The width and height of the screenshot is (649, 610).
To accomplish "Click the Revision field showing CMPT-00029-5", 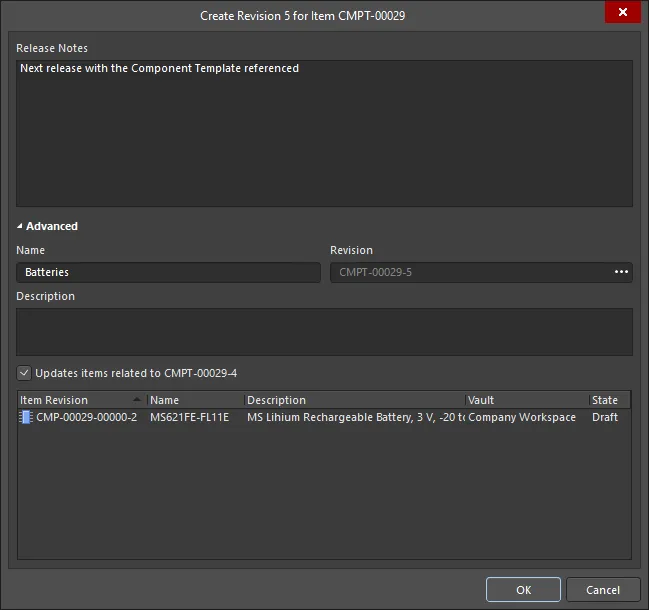I will pyautogui.click(x=470, y=272).
